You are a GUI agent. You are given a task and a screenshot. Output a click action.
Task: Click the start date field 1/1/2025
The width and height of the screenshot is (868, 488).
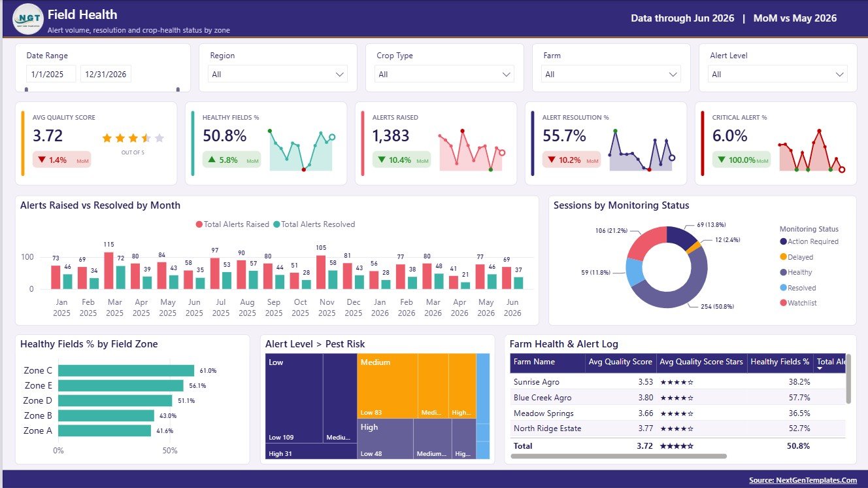[x=51, y=74]
